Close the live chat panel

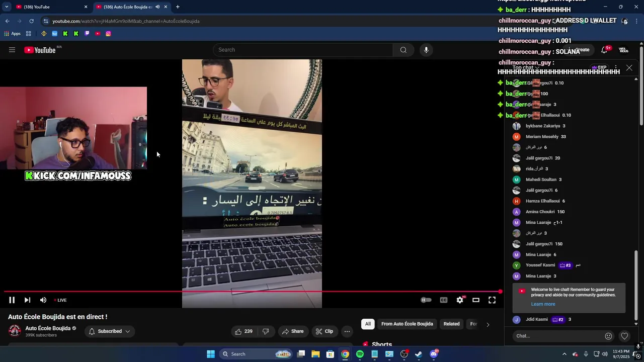coord(629,67)
